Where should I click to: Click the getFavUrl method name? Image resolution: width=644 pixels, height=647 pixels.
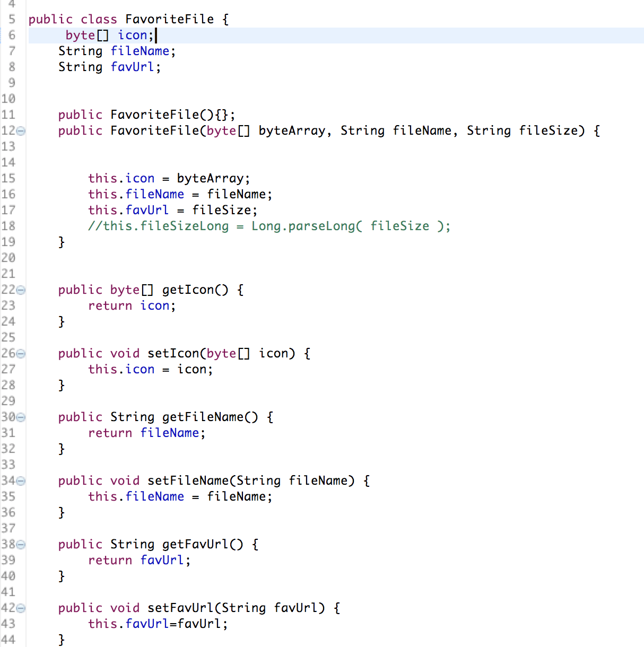click(196, 545)
